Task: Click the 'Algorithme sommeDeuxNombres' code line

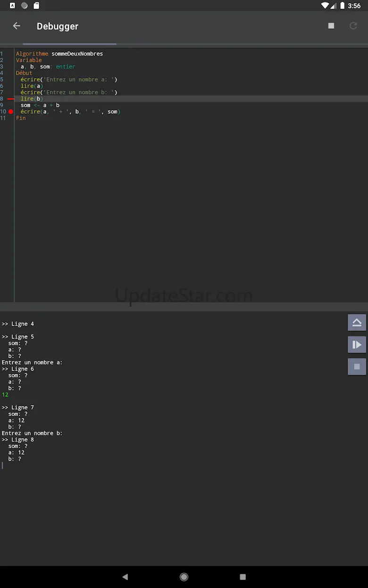Action: (59, 54)
